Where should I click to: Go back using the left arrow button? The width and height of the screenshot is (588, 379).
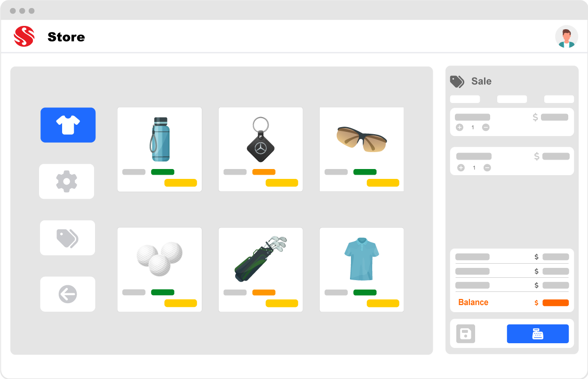[68, 294]
